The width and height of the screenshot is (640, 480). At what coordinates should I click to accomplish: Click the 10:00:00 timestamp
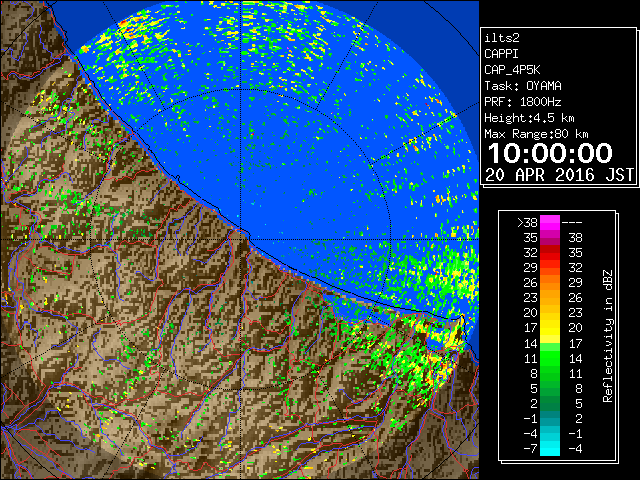(x=550, y=153)
